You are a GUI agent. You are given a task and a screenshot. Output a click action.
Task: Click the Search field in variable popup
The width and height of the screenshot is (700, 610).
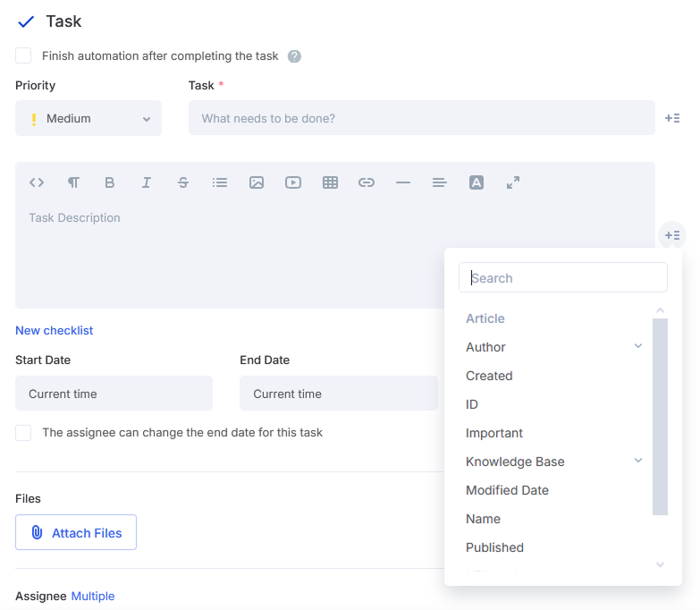(x=563, y=277)
